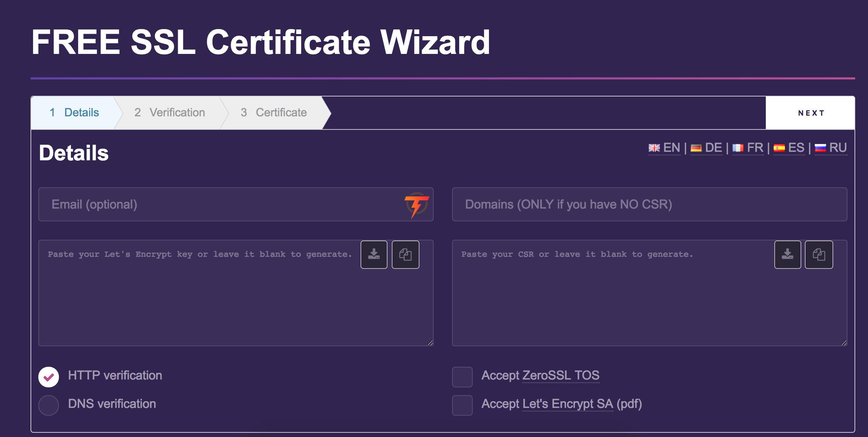This screenshot has height=437, width=868.
Task: Select DNS verification
Action: click(x=48, y=405)
